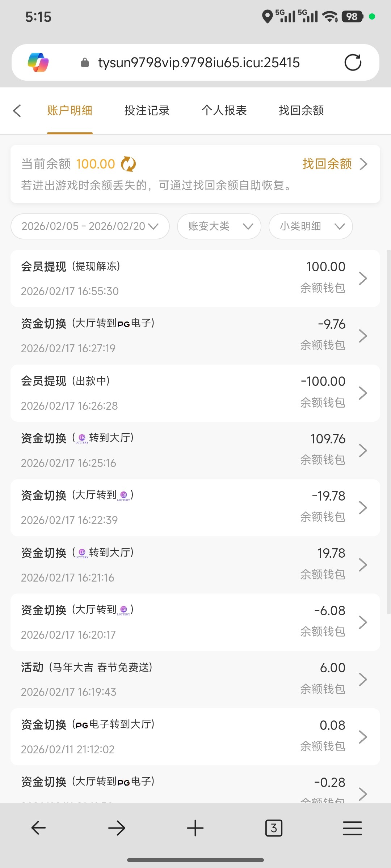Expand the 会员提现 (出款中) -100.00 entry
The height and width of the screenshot is (868, 391).
tap(195, 393)
